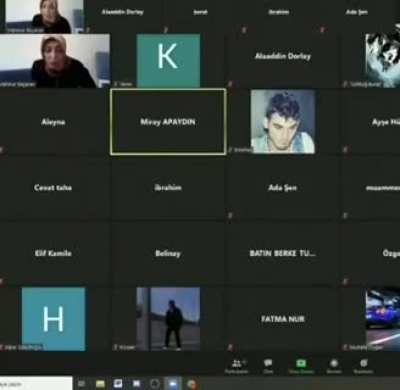The width and height of the screenshot is (400, 390).
Task: Click the Ada Şen tile beside muammer
Action: tap(283, 188)
